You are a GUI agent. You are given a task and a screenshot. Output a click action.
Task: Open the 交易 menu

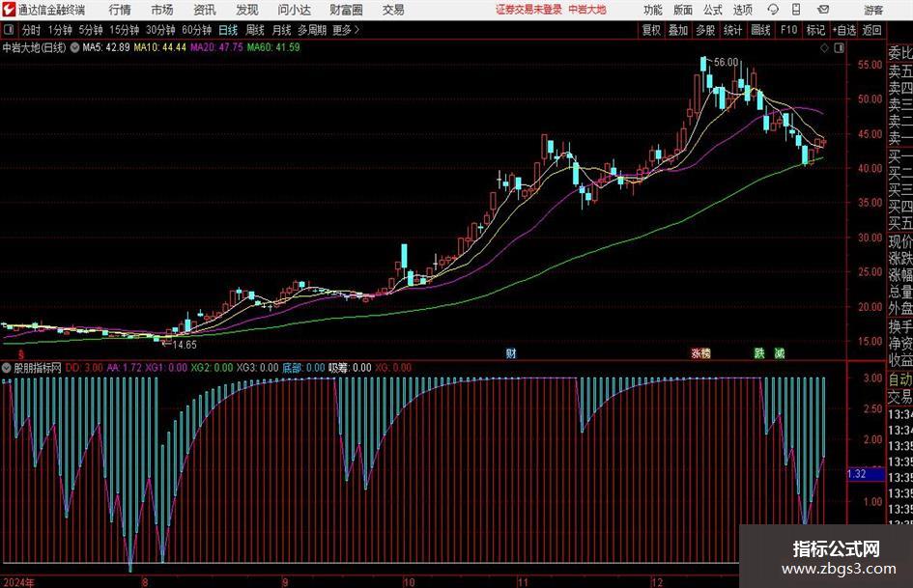(x=393, y=10)
